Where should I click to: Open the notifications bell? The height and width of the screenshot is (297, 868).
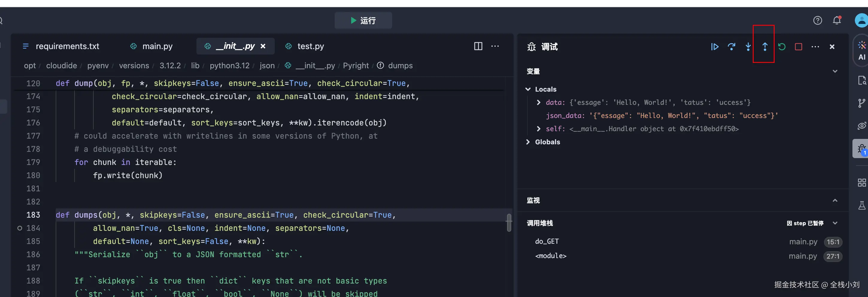pyautogui.click(x=837, y=21)
